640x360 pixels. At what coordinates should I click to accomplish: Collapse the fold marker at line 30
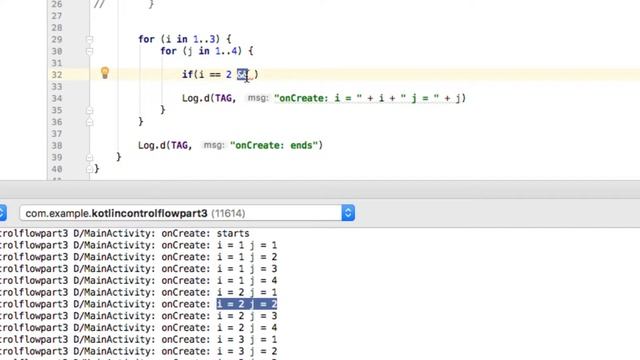89,51
